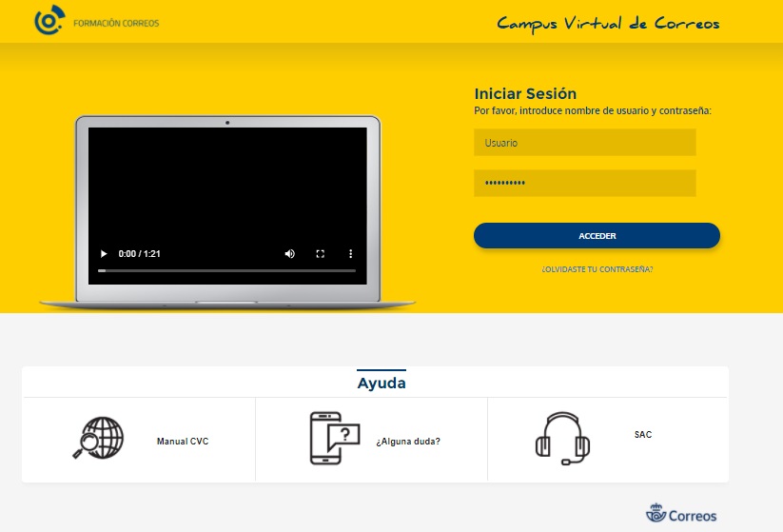Click the Formación Correos logo
The height and width of the screenshot is (532, 783).
click(96, 22)
